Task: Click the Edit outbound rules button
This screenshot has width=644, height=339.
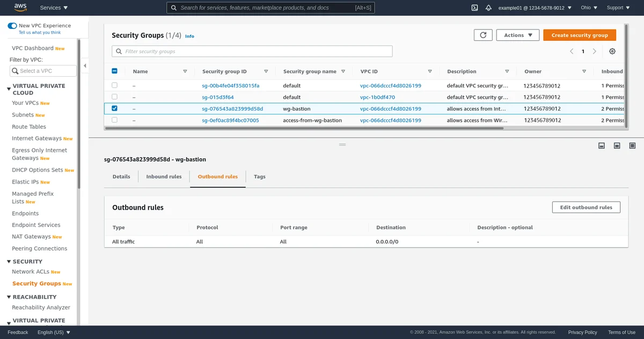Action: [586, 208]
